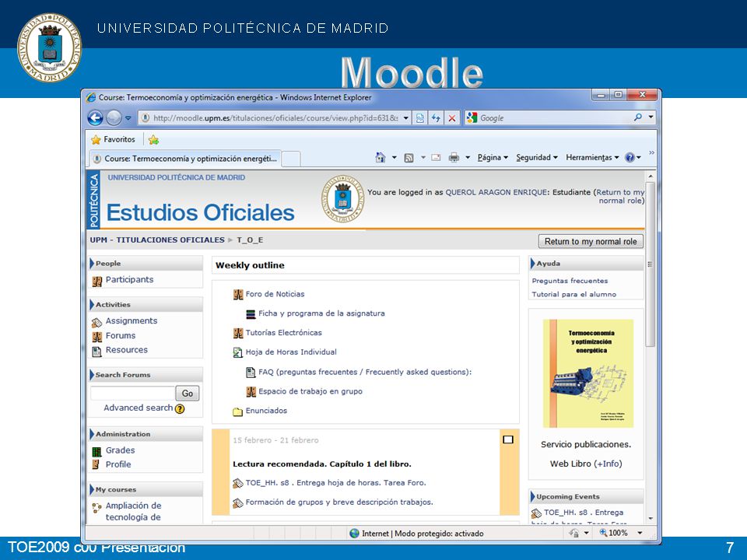Click the Return to my normal role button
Image resolution: width=747 pixels, height=560 pixels.
(591, 241)
